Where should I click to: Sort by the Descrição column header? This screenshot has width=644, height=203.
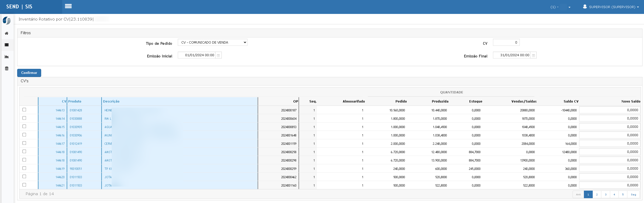111,101
